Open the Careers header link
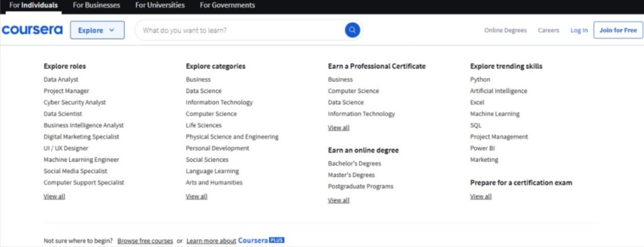The width and height of the screenshot is (644, 247). (548, 30)
